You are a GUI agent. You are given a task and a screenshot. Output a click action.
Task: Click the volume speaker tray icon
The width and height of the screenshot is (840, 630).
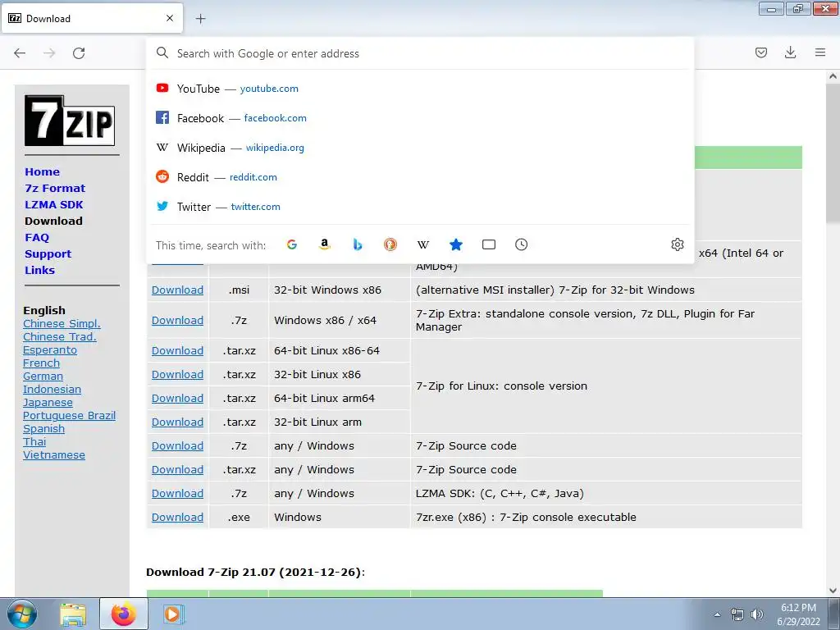click(x=757, y=614)
